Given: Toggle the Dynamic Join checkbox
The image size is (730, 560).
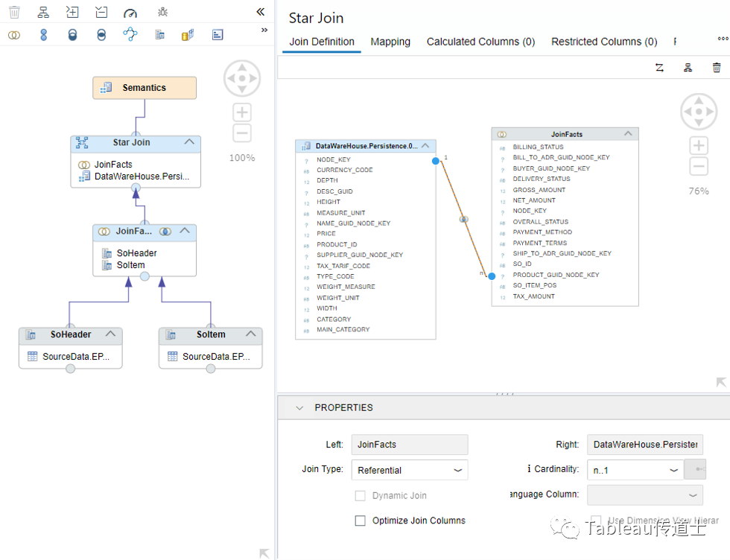Looking at the screenshot, I should pyautogui.click(x=361, y=495).
